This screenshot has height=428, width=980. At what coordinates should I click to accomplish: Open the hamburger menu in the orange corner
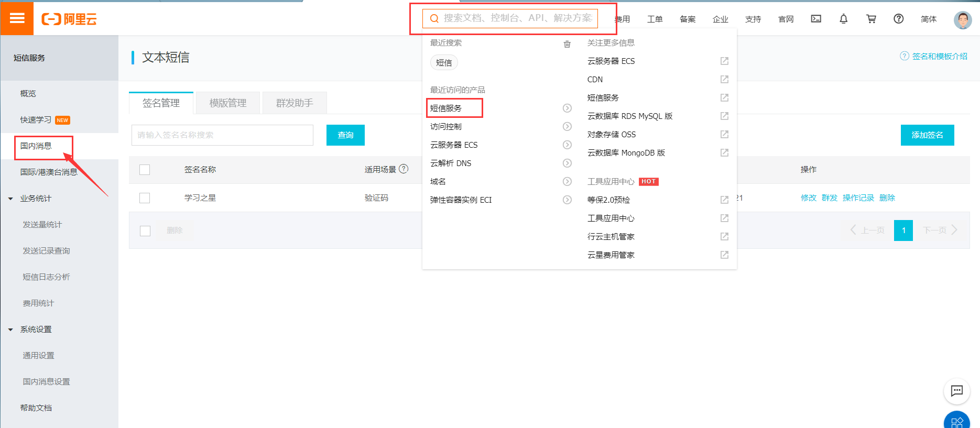(x=17, y=18)
